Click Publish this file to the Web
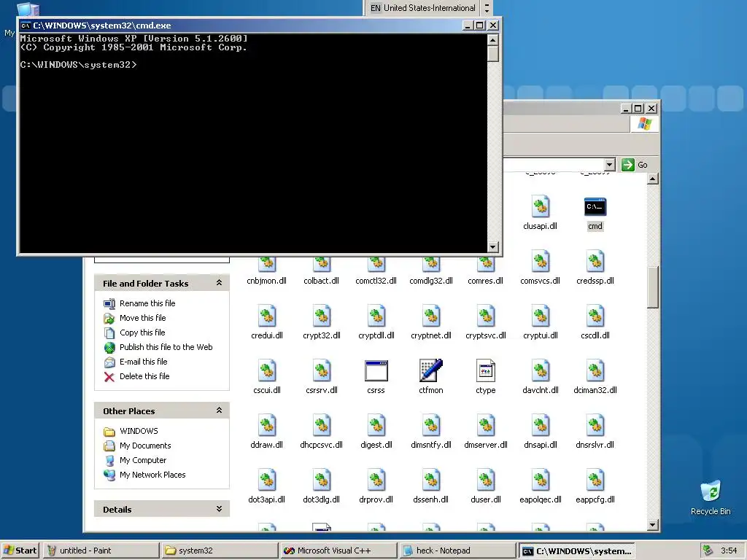 point(166,347)
